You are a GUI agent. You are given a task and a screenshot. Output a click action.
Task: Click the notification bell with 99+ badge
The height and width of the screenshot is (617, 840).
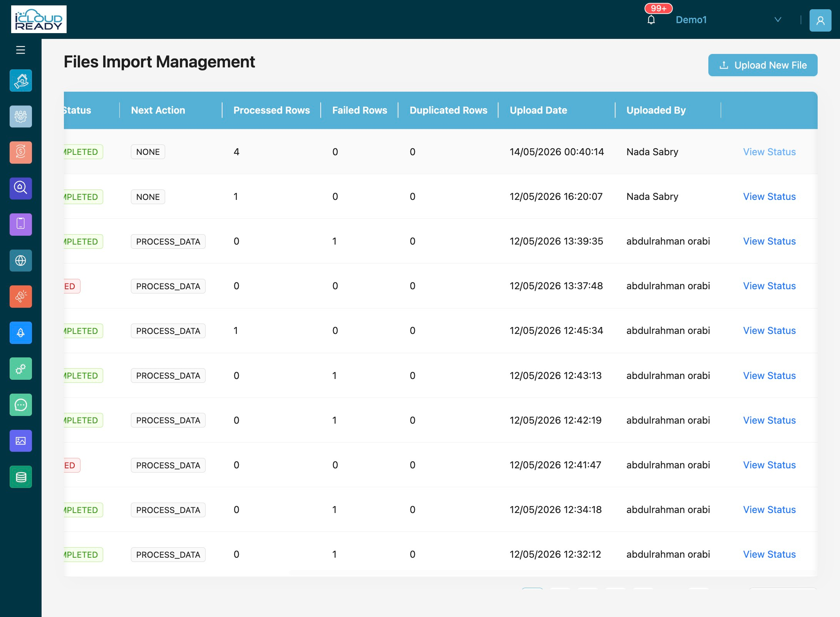651,20
